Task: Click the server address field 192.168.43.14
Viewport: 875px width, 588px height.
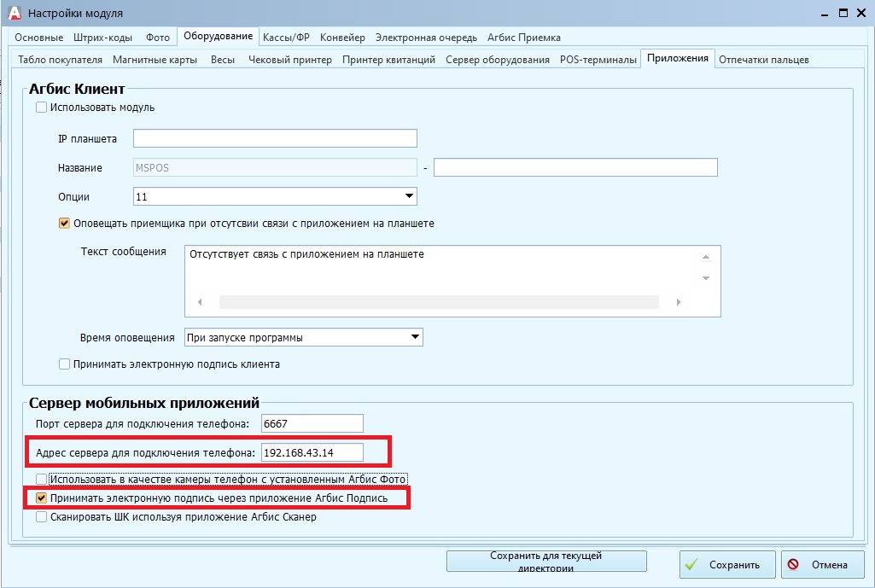Action: pos(312,452)
